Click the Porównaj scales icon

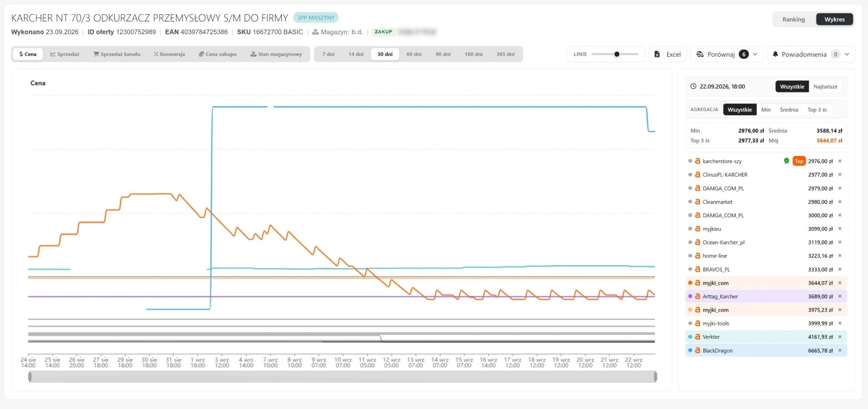click(700, 54)
